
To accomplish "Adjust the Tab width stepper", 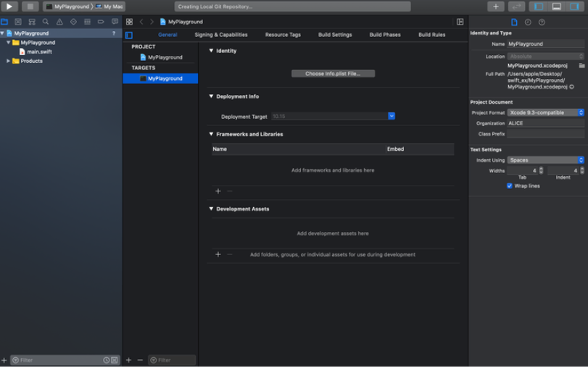I will [x=541, y=170].
